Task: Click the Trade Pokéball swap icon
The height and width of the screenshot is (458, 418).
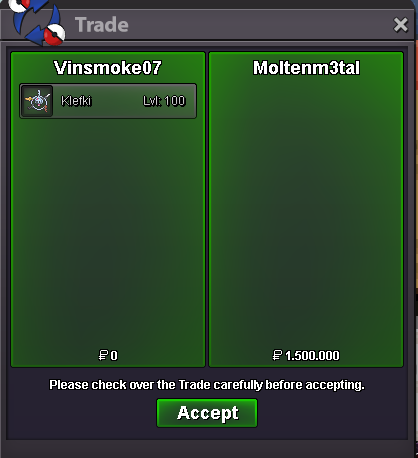Action: [37, 21]
